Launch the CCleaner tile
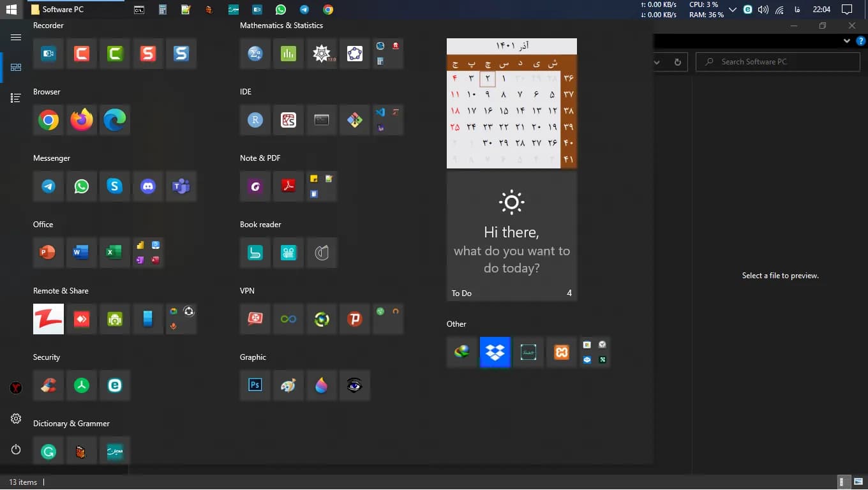This screenshot has width=868, height=490. pos(49,385)
